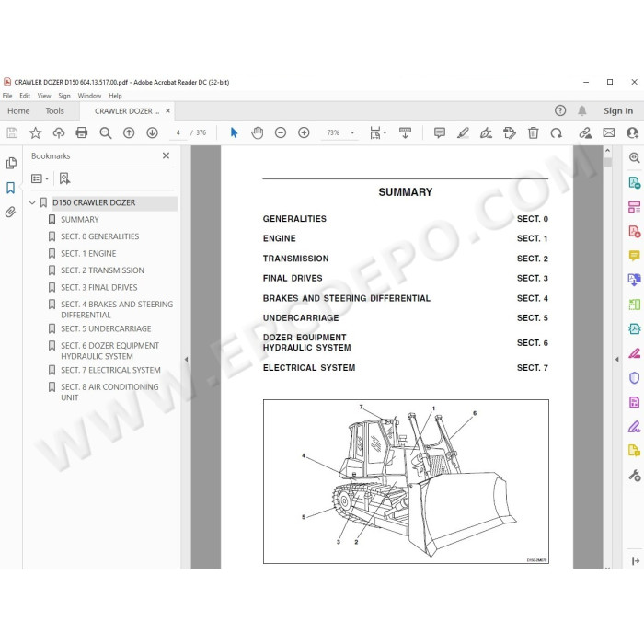Viewport: 644px width, 644px height.
Task: Open the View menu
Action: coord(44,96)
